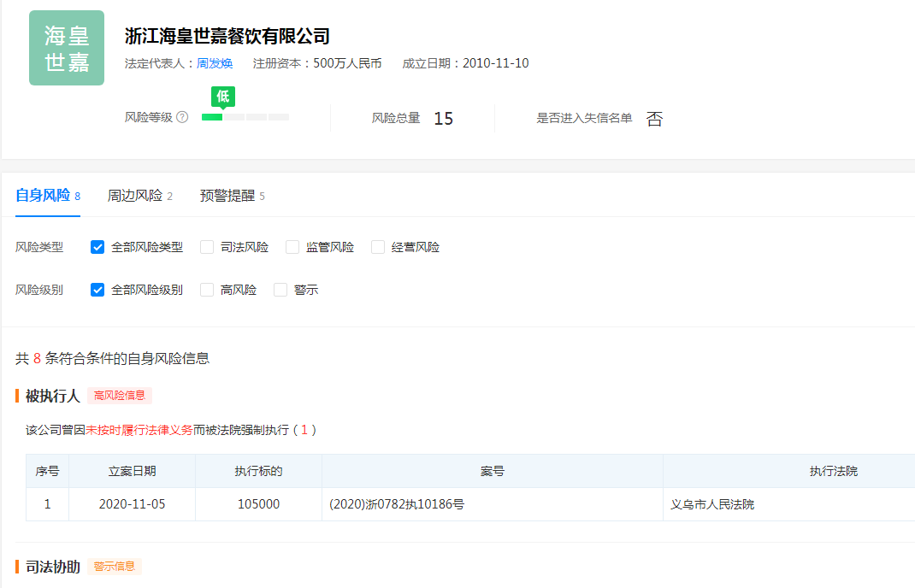
Task: Select the 警示 level checkbox
Action: (280, 290)
